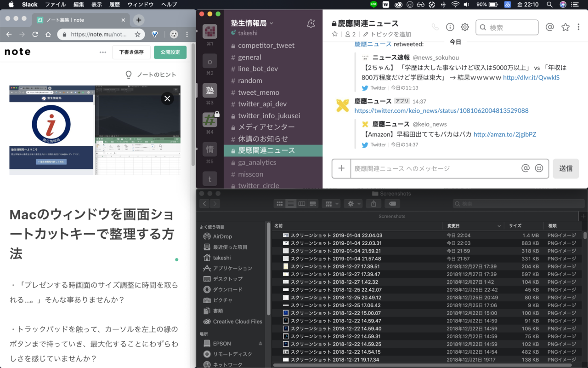The height and width of the screenshot is (368, 588).
Task: Open note editor three-dot options
Action: pyautogui.click(x=103, y=52)
